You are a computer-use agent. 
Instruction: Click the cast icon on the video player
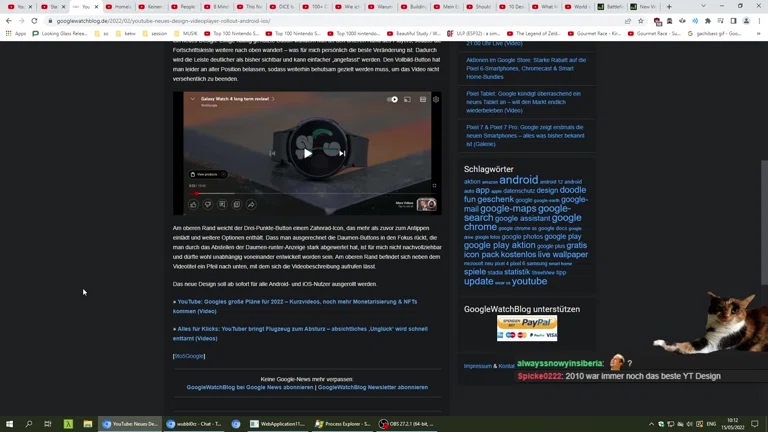coord(408,99)
